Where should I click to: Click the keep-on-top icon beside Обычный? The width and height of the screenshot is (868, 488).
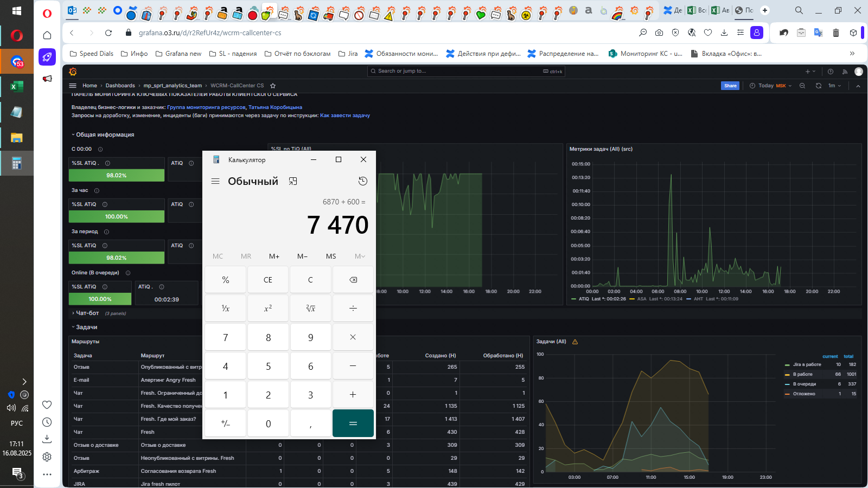coord(293,181)
